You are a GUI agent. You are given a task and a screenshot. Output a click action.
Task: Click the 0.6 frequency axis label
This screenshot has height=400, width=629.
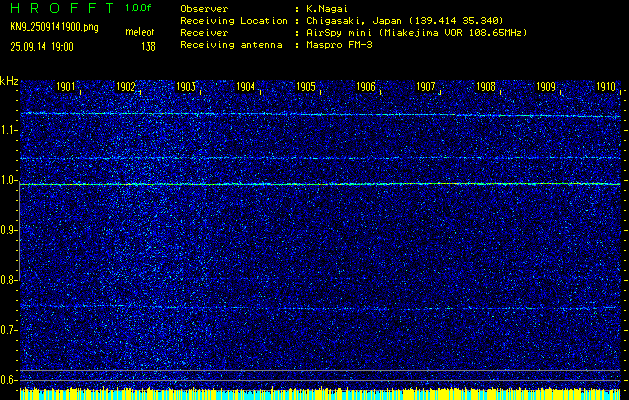click(x=8, y=380)
